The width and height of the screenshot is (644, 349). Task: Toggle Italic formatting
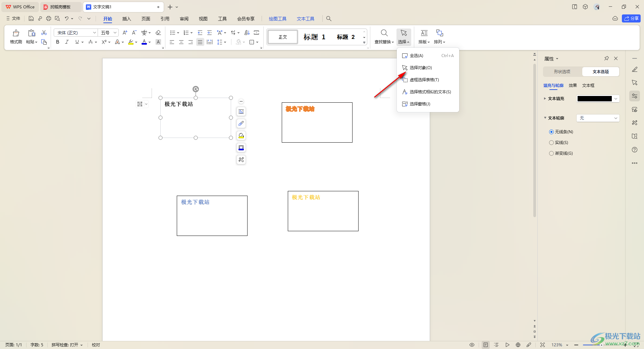pos(67,42)
